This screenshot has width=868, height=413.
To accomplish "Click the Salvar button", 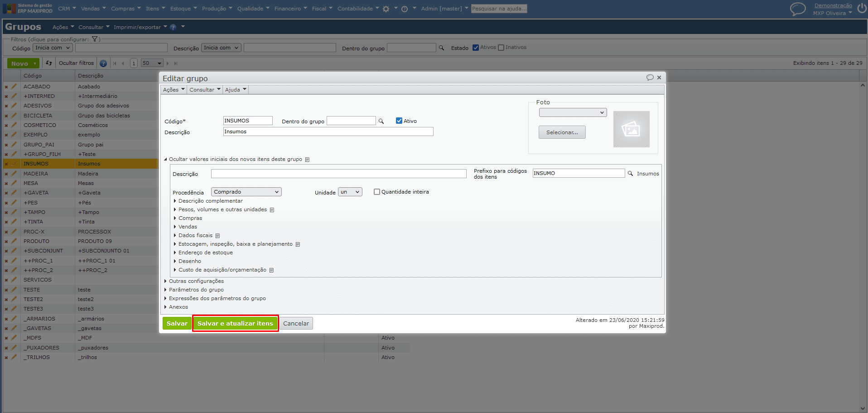I will (x=177, y=323).
